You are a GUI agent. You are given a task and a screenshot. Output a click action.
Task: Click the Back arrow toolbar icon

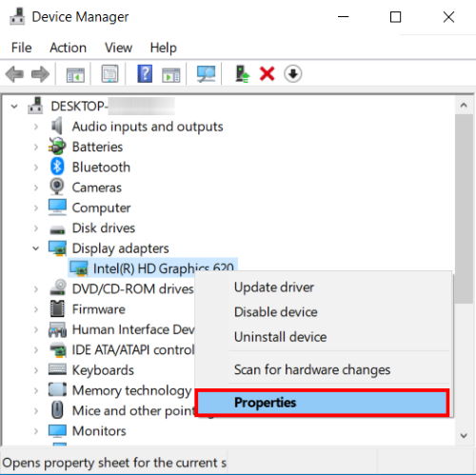tap(14, 74)
